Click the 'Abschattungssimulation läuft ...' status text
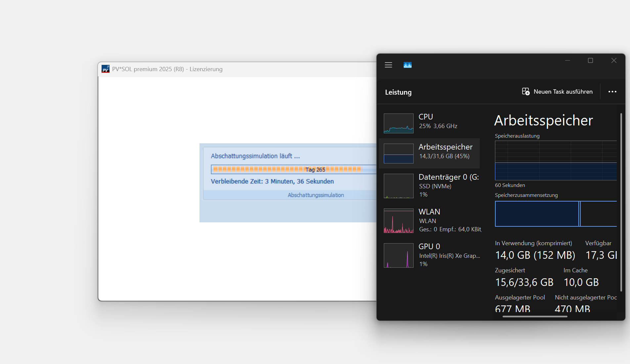Image resolution: width=630 pixels, height=364 pixels. (255, 156)
